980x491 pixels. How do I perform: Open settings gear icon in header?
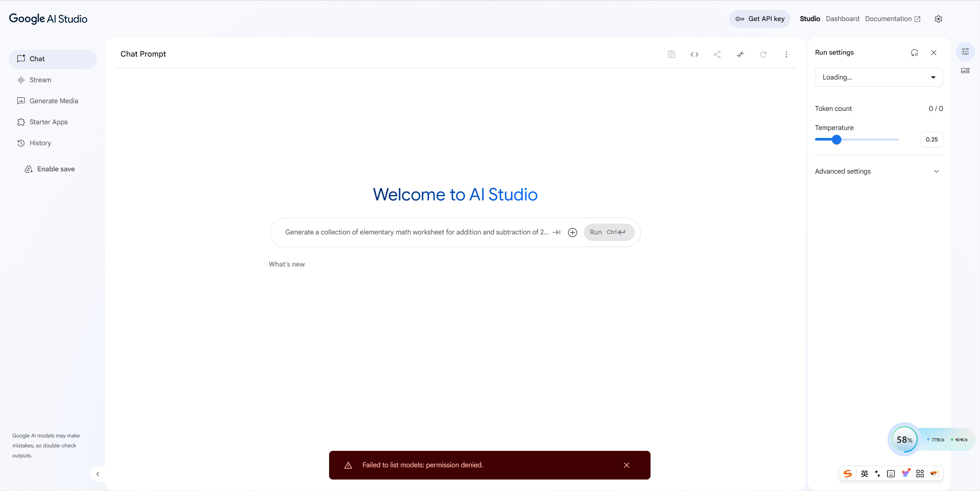point(938,19)
